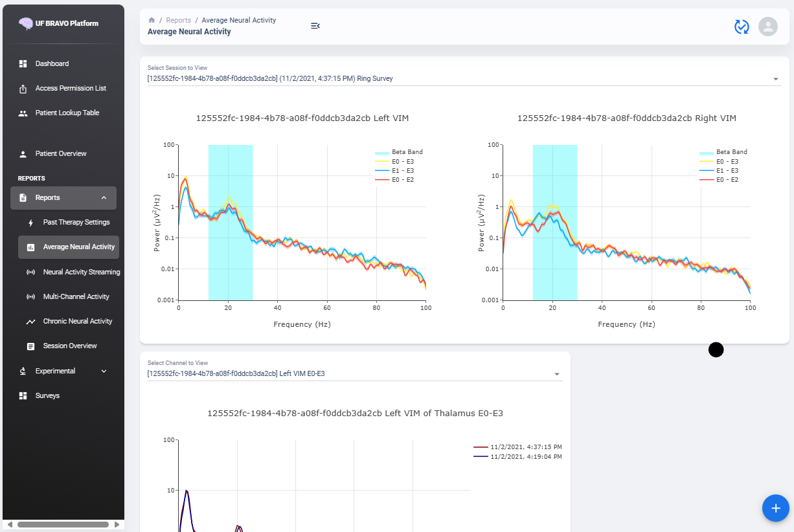Toggle E1 - E3 trace in Right VIM legend
This screenshot has height=532, width=794.
click(725, 171)
